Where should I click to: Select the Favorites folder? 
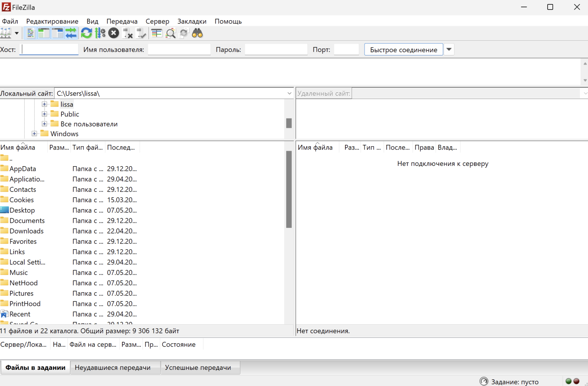pyautogui.click(x=19, y=241)
